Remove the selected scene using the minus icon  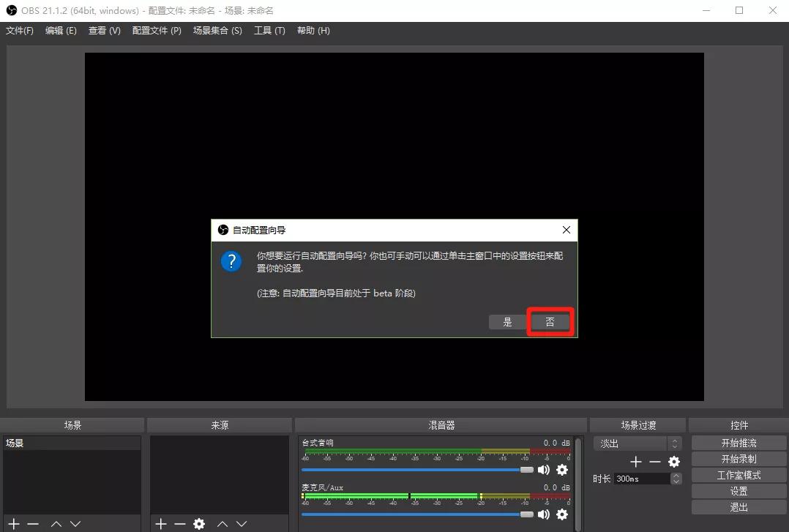tap(33, 523)
